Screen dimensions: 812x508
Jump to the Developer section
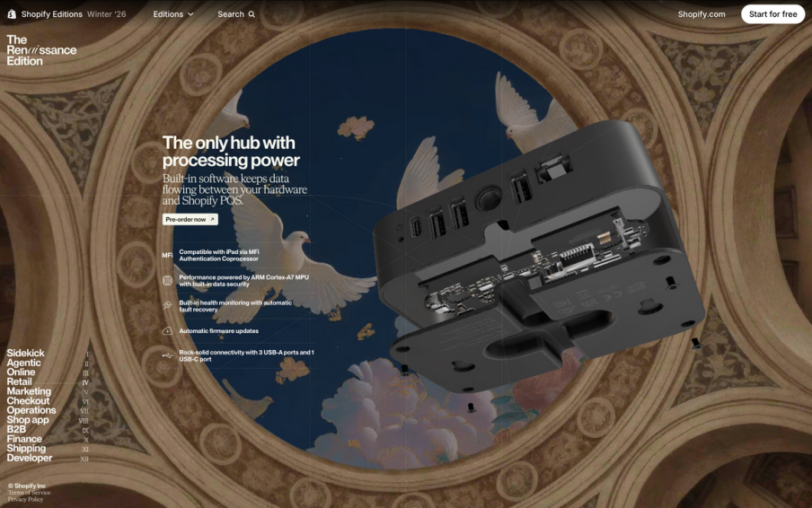(x=30, y=458)
